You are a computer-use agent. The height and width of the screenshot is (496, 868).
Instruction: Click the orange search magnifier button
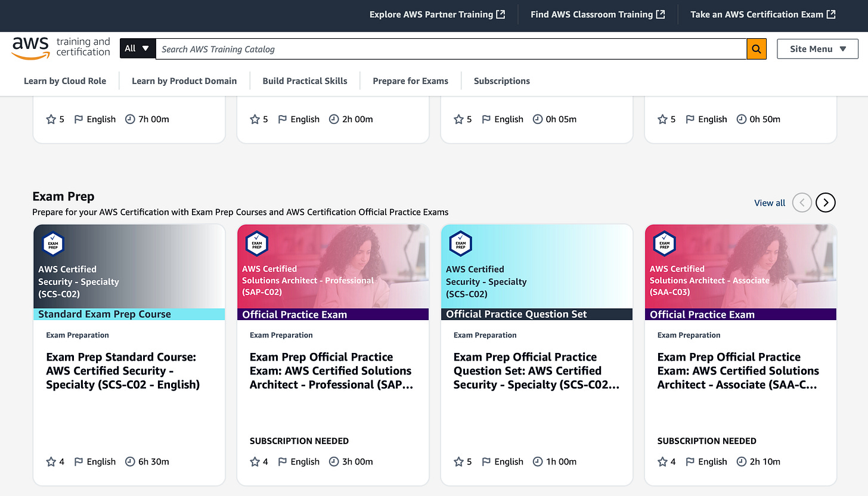(757, 49)
